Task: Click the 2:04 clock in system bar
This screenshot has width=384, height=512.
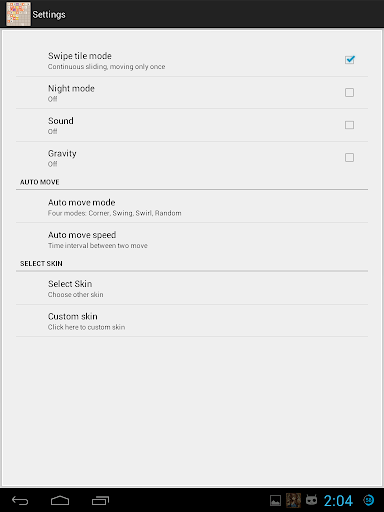Action: click(338, 501)
